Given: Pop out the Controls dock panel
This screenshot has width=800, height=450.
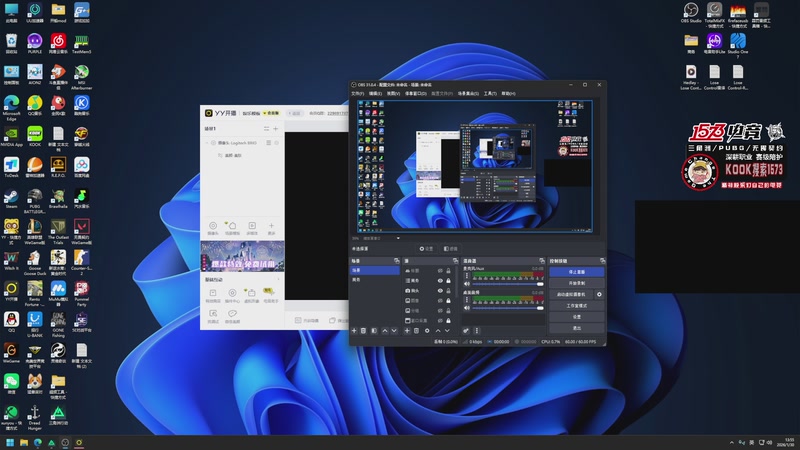Looking at the screenshot, I should 603,261.
